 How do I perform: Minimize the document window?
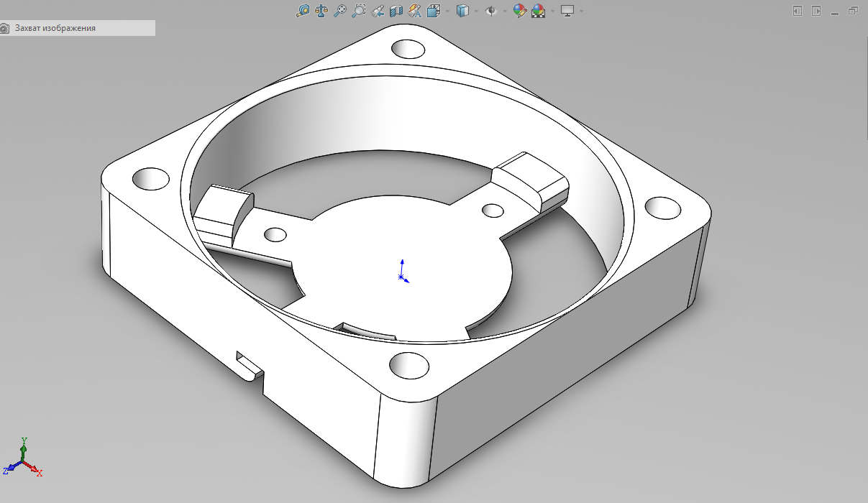pyautogui.click(x=835, y=13)
